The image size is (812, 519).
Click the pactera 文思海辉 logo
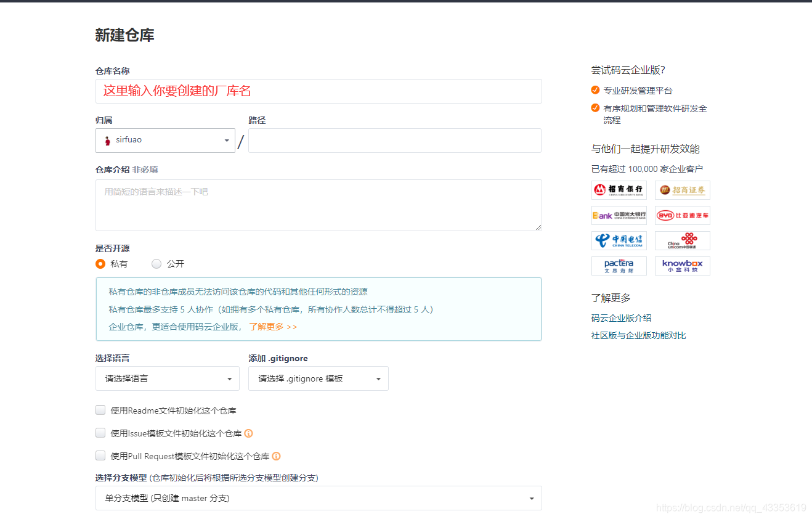[619, 266]
